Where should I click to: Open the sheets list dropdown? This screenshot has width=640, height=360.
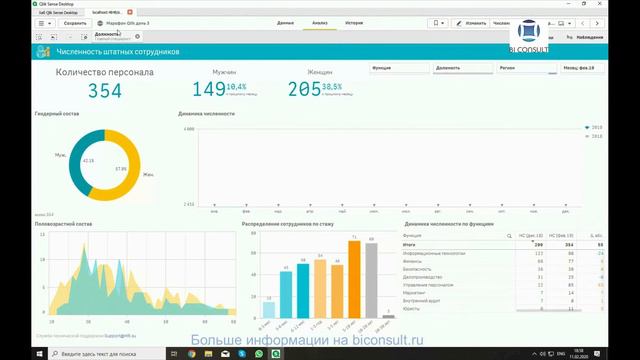(x=565, y=23)
